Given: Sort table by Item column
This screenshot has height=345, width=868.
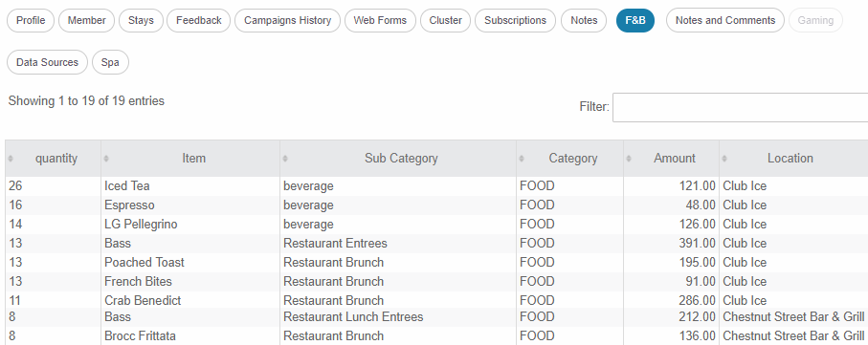Looking at the screenshot, I should click(190, 159).
